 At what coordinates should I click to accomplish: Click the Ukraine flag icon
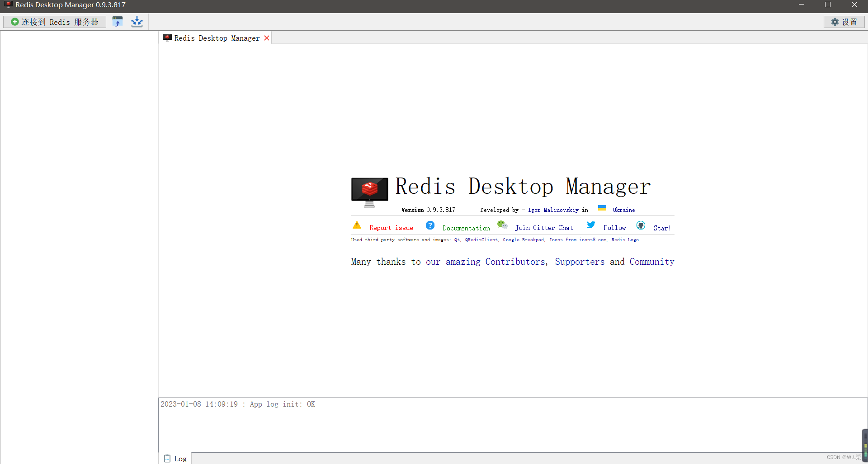pos(602,208)
